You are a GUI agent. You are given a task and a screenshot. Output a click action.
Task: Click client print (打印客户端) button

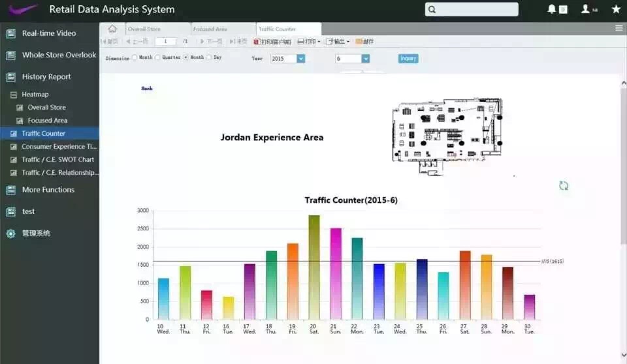272,42
